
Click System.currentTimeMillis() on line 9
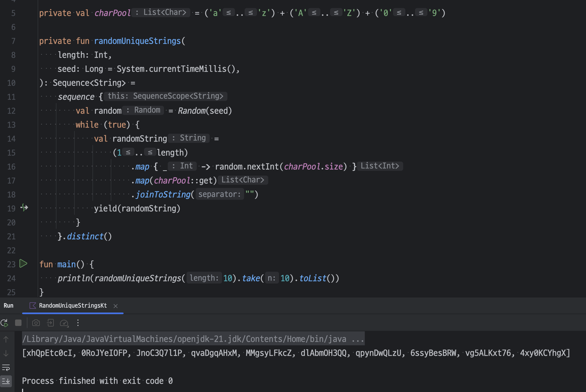point(176,69)
